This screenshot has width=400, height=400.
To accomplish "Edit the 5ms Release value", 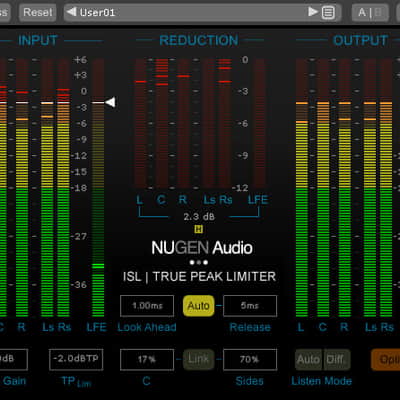I will point(250,306).
